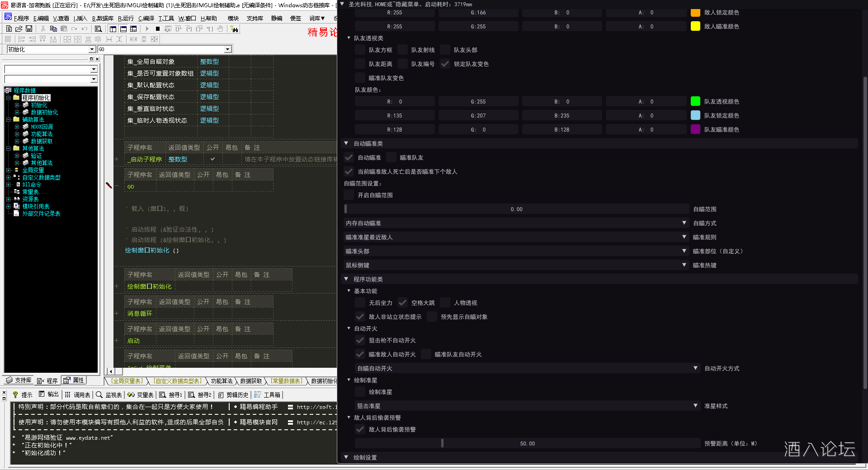Open the 变量表 variables tab
Image resolution: width=868 pixels, height=470 pixels.
[141, 395]
